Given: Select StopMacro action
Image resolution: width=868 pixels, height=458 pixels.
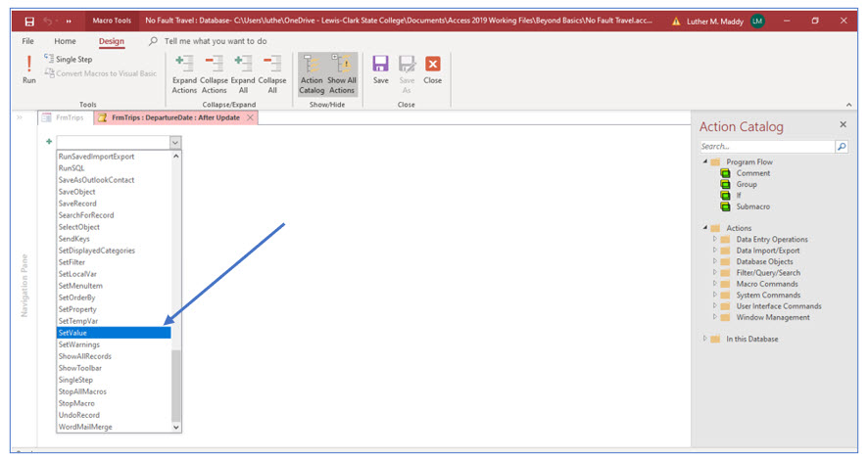Looking at the screenshot, I should click(114, 403).
